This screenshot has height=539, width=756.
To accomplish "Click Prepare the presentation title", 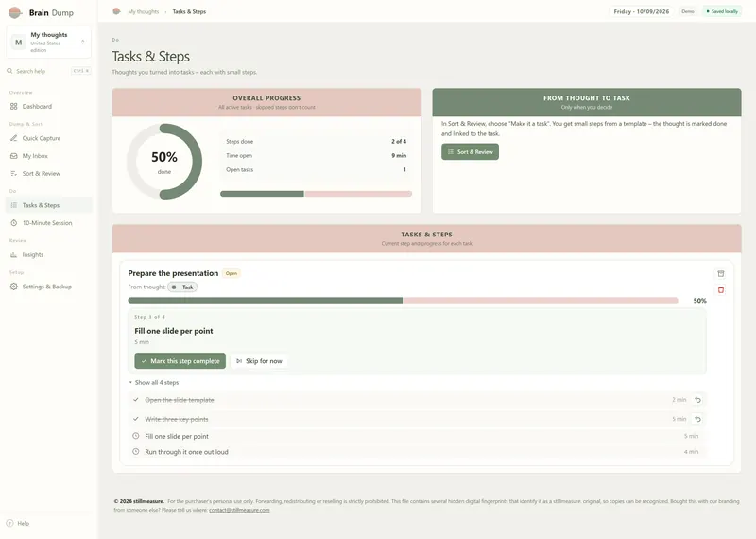I will [x=173, y=273].
